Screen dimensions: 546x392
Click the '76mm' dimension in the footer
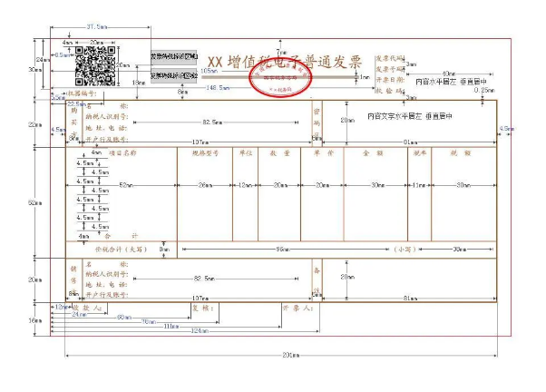149,321
